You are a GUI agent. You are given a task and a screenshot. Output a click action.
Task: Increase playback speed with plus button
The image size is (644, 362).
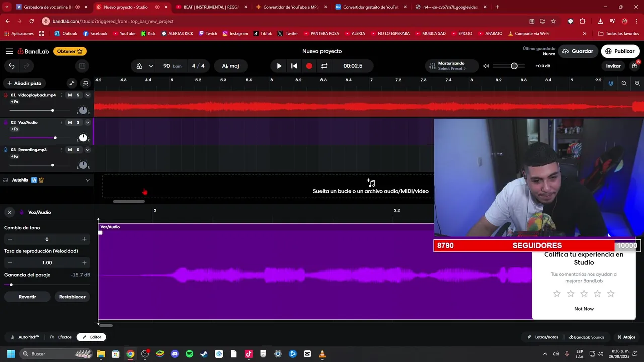click(x=84, y=263)
